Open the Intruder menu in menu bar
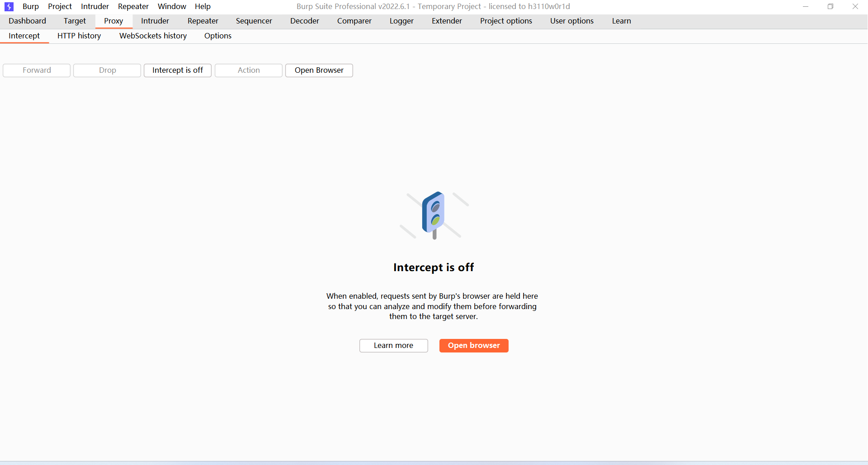The image size is (868, 465). point(95,6)
